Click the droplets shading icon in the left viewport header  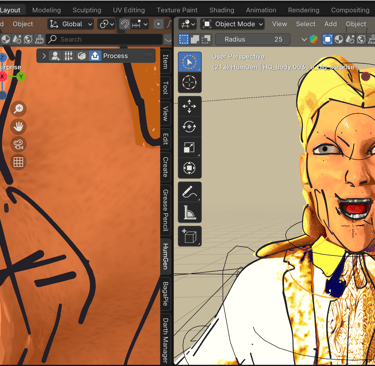[17, 40]
